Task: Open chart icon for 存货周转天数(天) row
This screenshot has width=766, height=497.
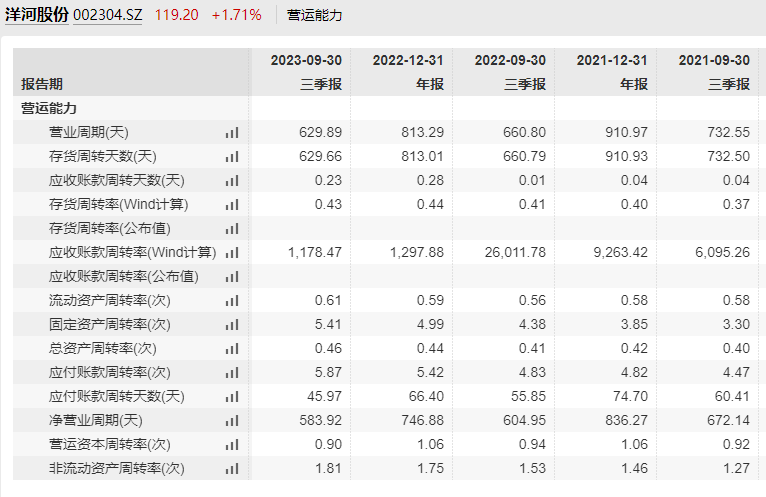Action: coord(232,156)
